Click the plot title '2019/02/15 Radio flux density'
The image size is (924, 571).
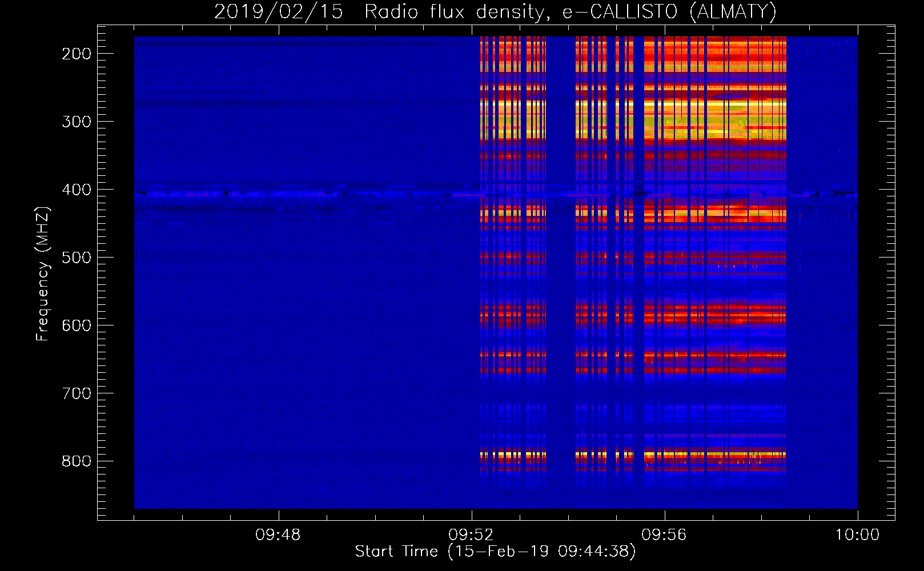pos(495,11)
